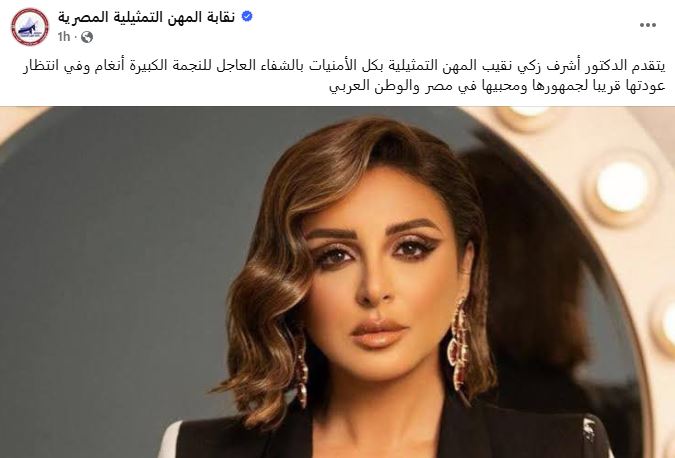Click the red earring on the photo's right side

459,344
